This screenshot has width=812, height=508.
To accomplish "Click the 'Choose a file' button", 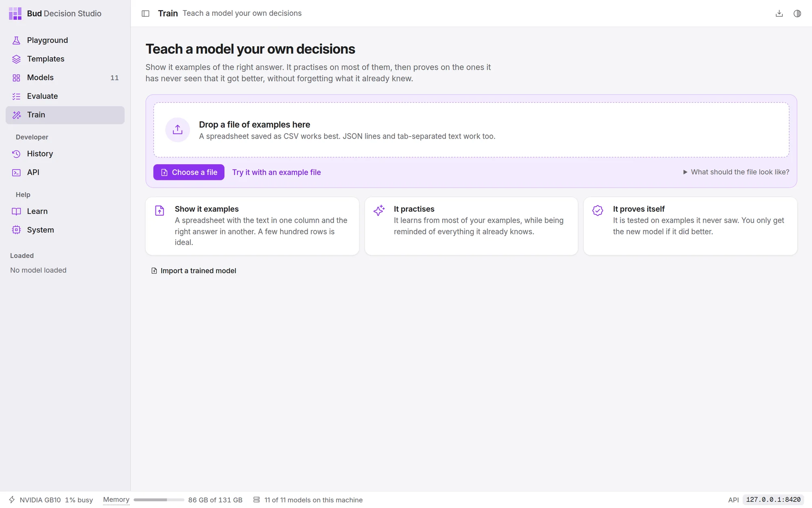I will click(189, 172).
